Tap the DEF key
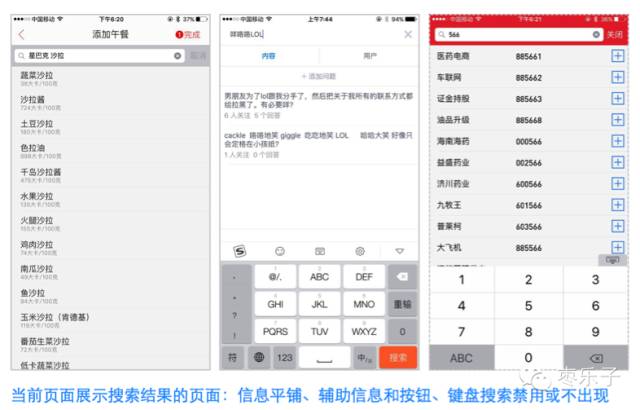Viewport: 640px width, 410px height. pyautogui.click(x=364, y=277)
